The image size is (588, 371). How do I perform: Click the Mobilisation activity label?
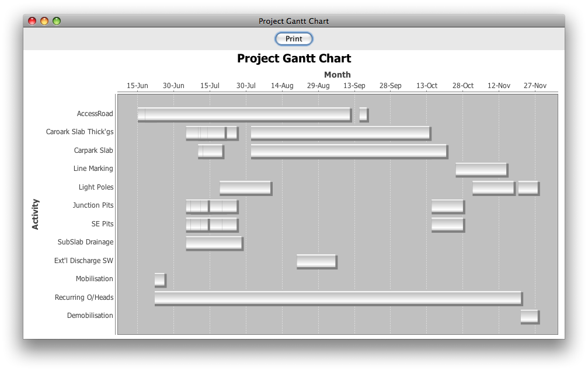(94, 279)
